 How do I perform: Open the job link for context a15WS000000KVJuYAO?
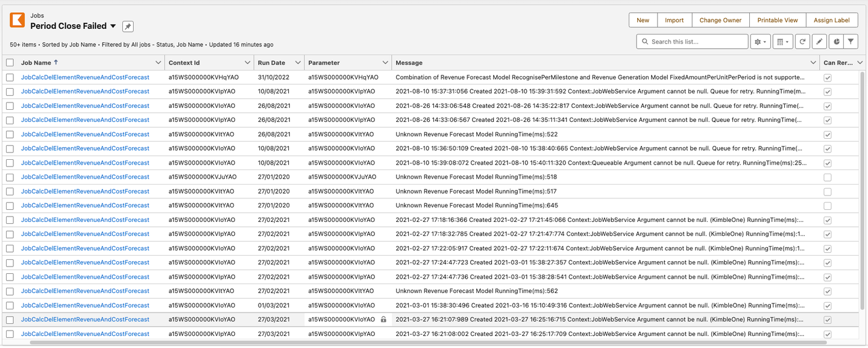pos(85,177)
